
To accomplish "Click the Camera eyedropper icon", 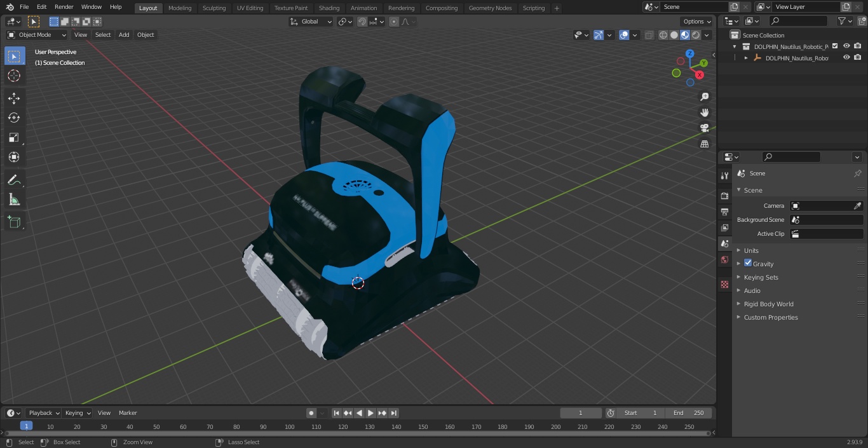I will click(857, 206).
